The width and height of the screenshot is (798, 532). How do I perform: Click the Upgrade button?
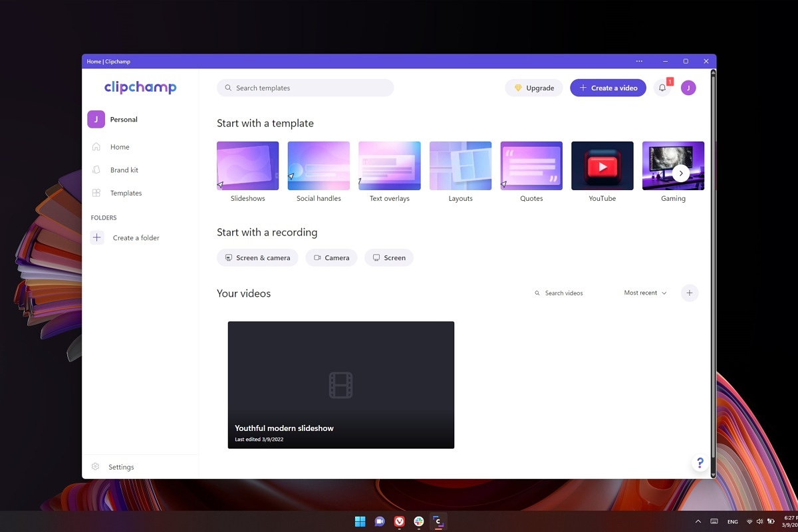(534, 87)
